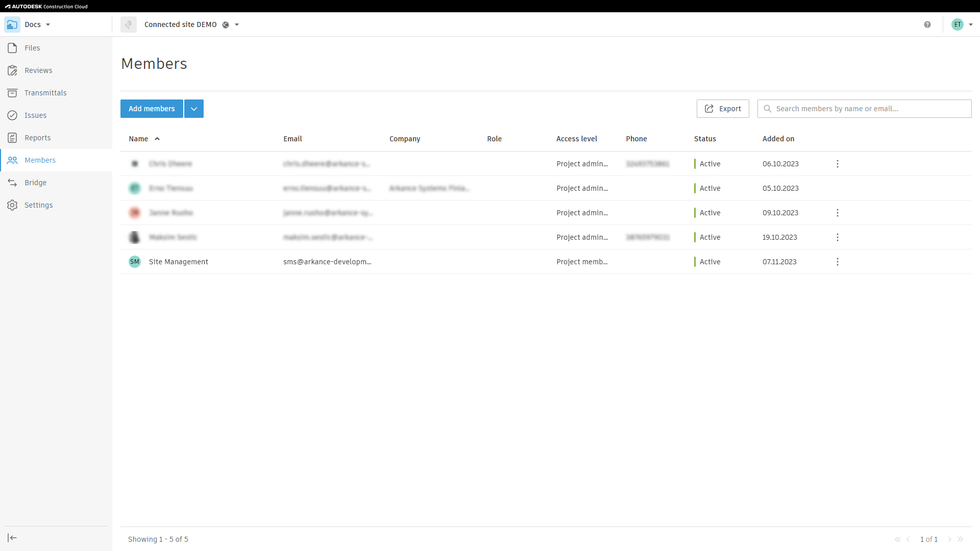
Task: Click the Add members button
Action: click(x=152, y=109)
